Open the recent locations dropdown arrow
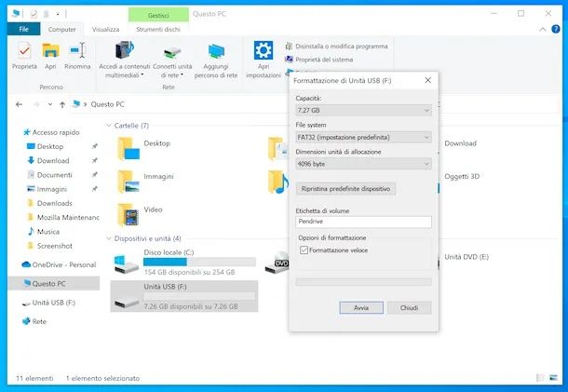This screenshot has width=568, height=392. (50, 104)
